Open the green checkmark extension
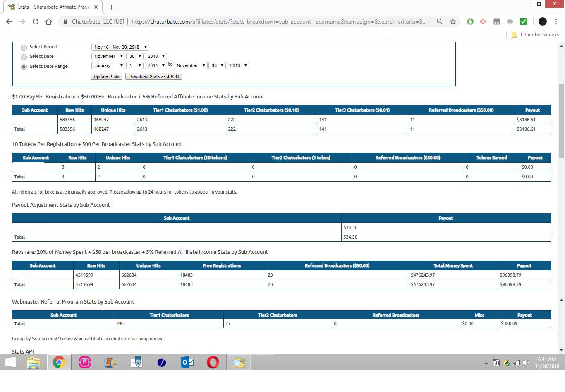565x392 pixels. [523, 22]
